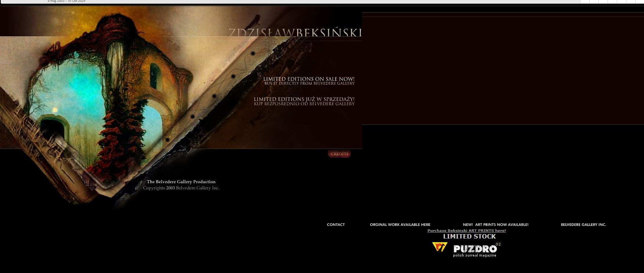Open the CONTACT page
This screenshot has height=273, width=644.
tap(336, 225)
